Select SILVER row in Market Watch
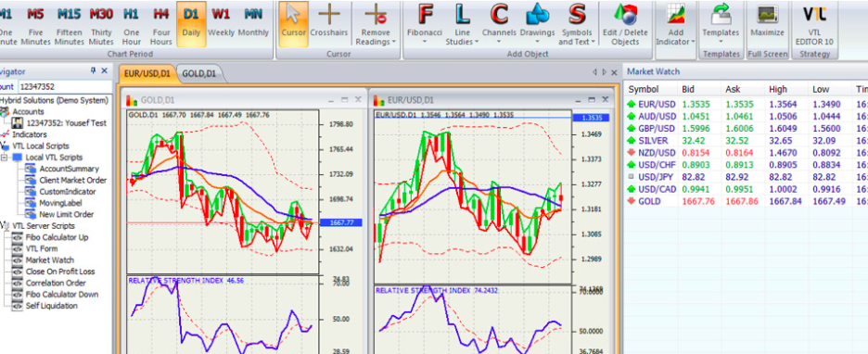868x354 pixels. [746, 141]
